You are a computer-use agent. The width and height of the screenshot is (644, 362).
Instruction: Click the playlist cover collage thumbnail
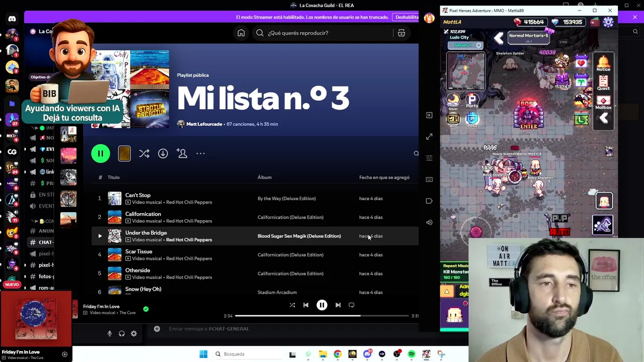click(131, 89)
